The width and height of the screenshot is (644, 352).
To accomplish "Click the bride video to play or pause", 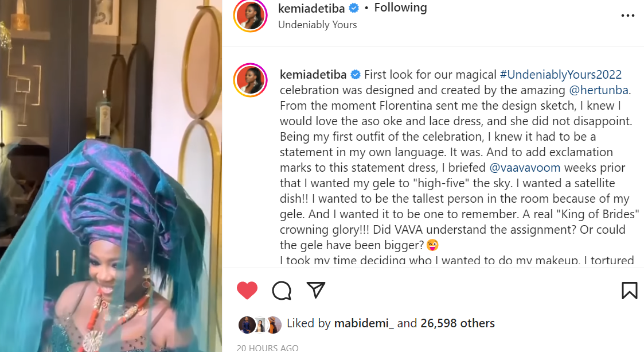I will [111, 176].
